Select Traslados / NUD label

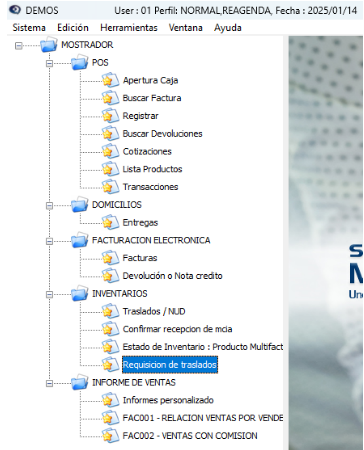(x=154, y=311)
